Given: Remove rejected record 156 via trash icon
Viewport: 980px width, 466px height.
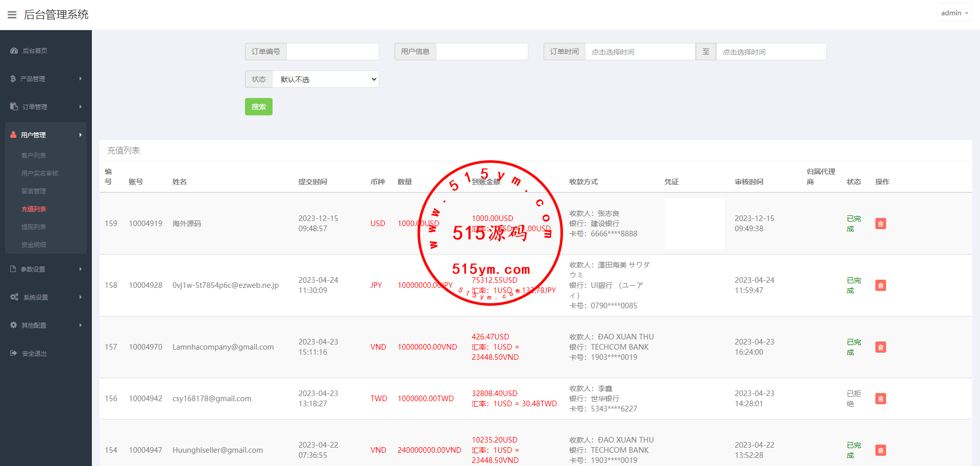Looking at the screenshot, I should pyautogui.click(x=880, y=399).
